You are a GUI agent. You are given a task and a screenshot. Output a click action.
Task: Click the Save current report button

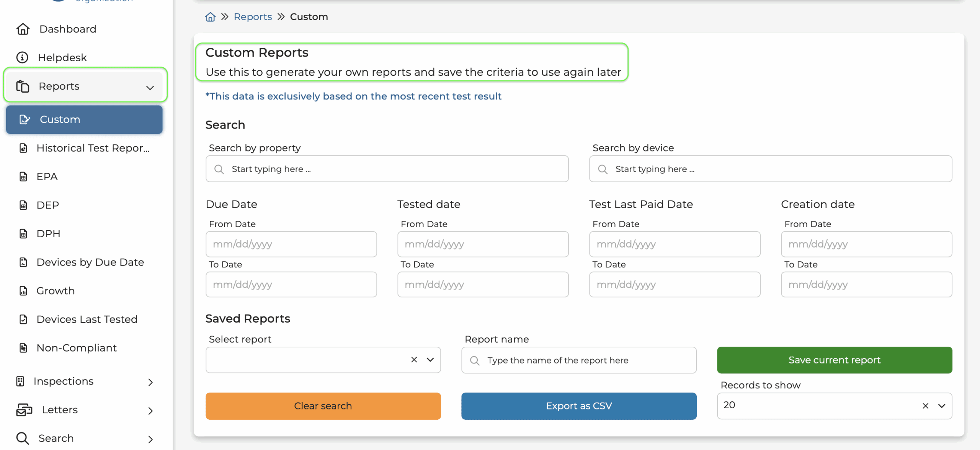point(835,360)
